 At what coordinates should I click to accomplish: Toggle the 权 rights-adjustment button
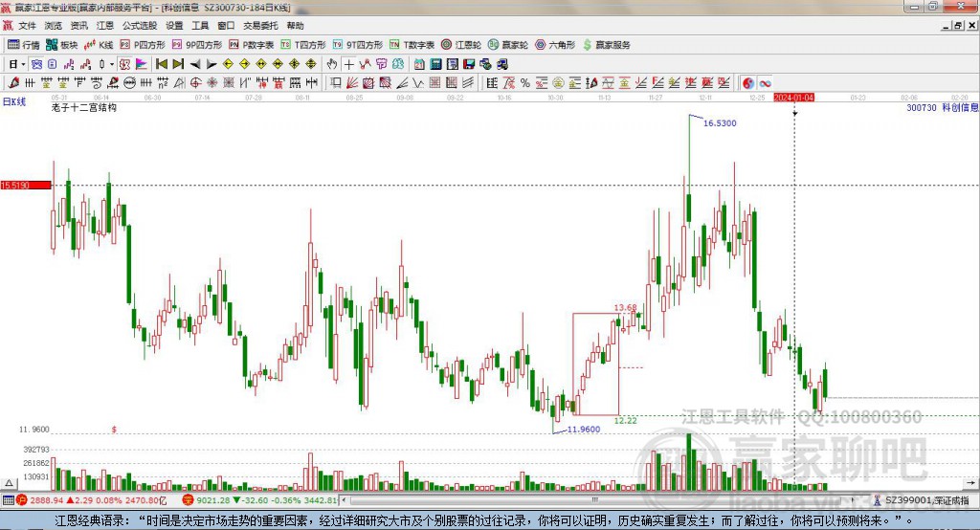click(124, 64)
